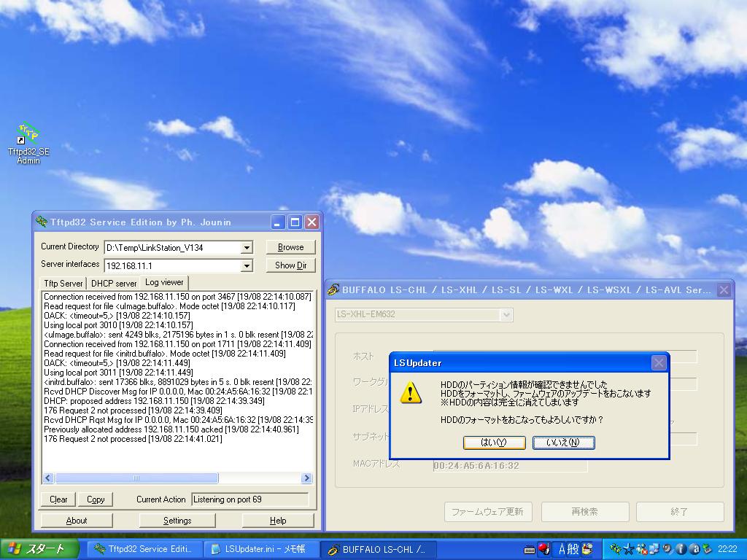Confirm HDD format with はい(Y)
The height and width of the screenshot is (560, 747).
coord(494,443)
